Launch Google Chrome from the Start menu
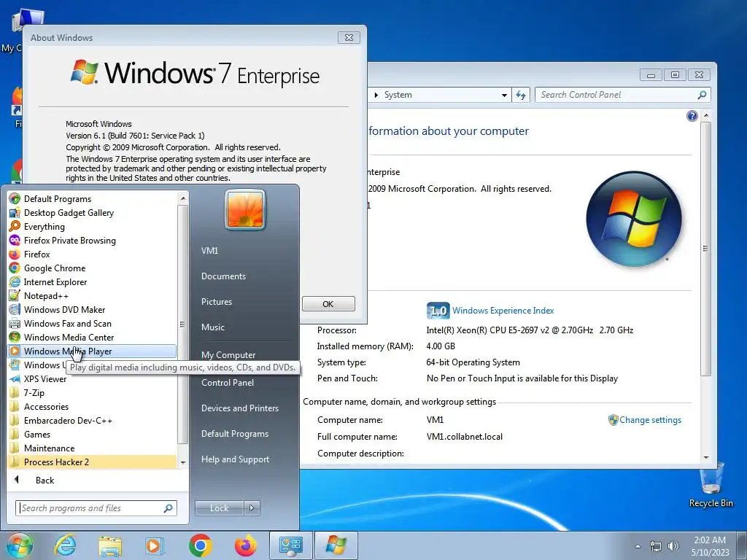 pyautogui.click(x=93, y=268)
